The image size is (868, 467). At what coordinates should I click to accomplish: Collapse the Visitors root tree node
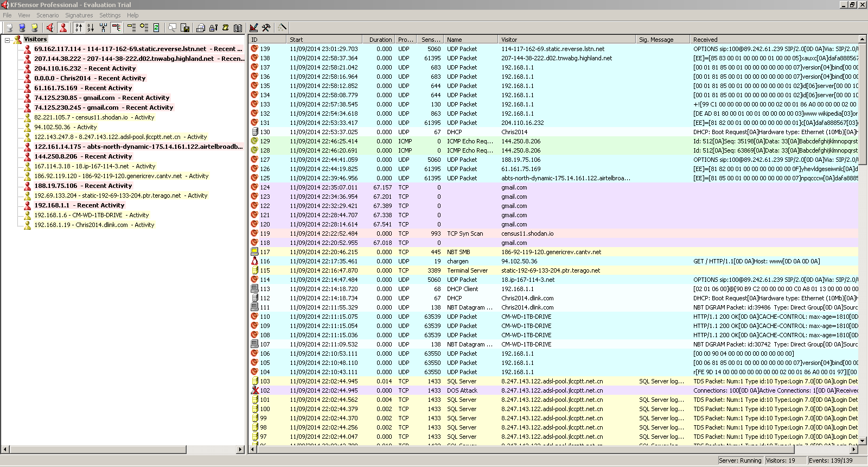coord(8,40)
